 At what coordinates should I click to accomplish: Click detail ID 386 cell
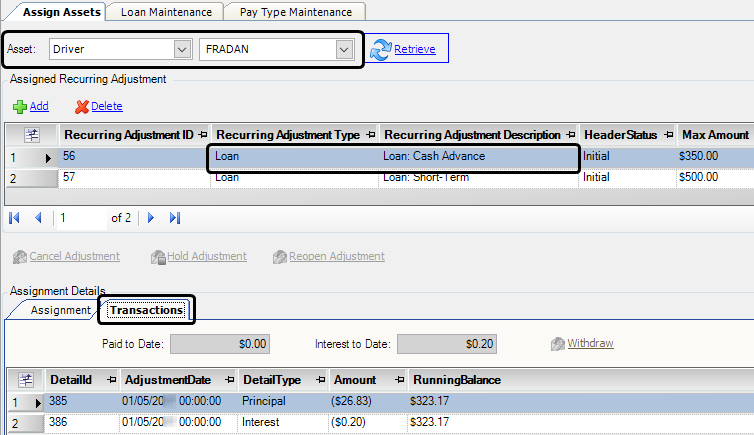(x=82, y=423)
